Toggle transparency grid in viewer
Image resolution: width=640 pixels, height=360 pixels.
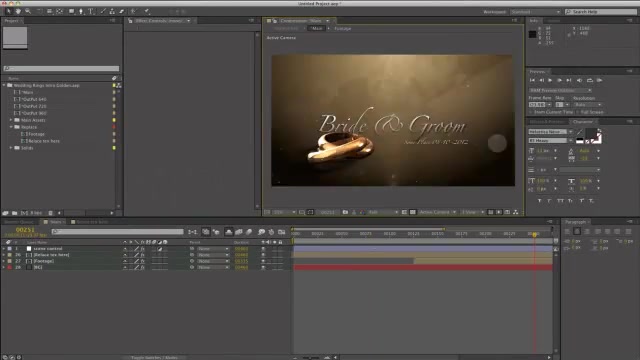[x=413, y=212]
